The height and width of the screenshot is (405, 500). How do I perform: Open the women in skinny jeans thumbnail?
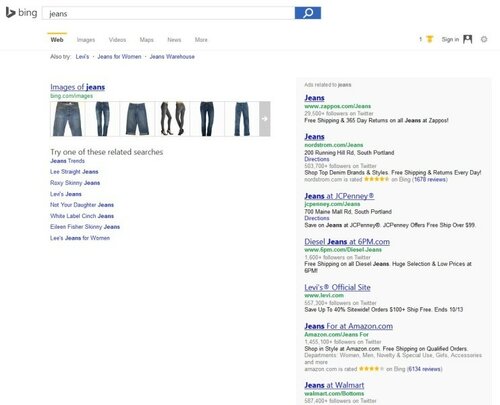pyautogui.click(x=172, y=119)
